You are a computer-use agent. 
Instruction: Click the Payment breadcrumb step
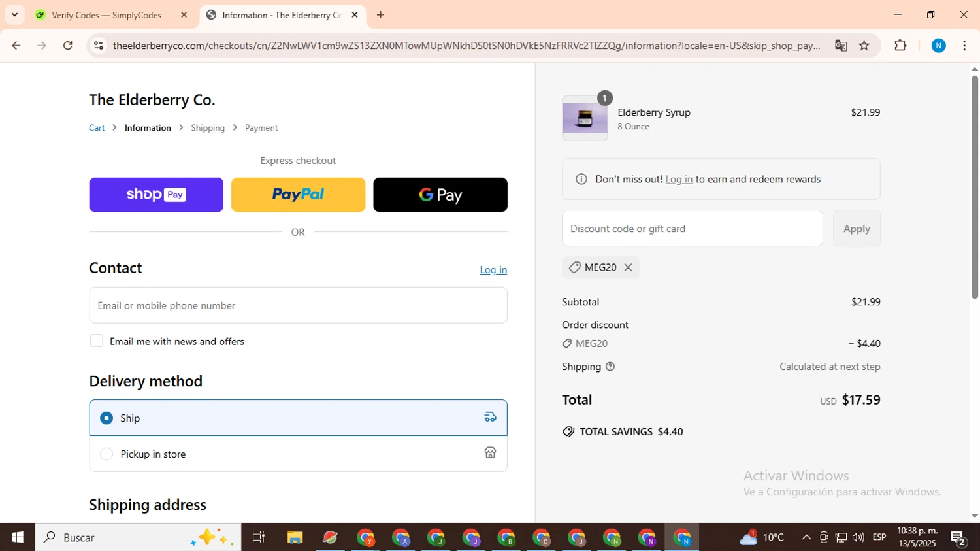click(261, 128)
